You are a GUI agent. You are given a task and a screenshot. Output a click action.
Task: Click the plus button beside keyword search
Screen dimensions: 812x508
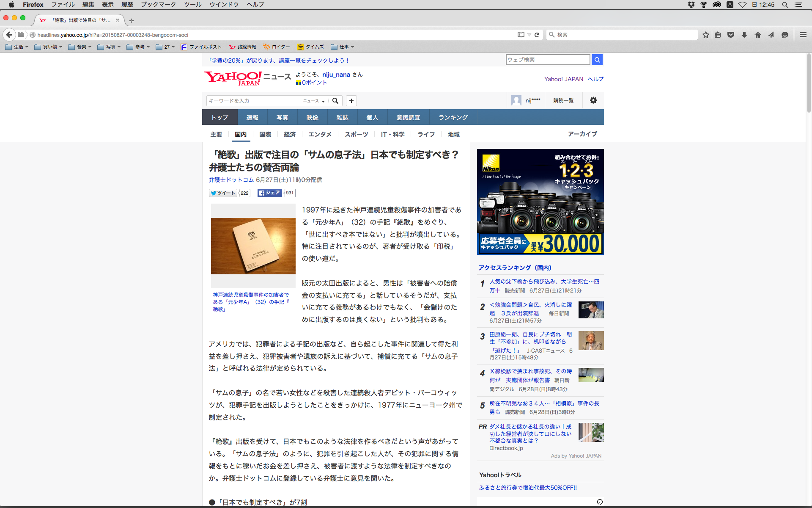pos(351,101)
